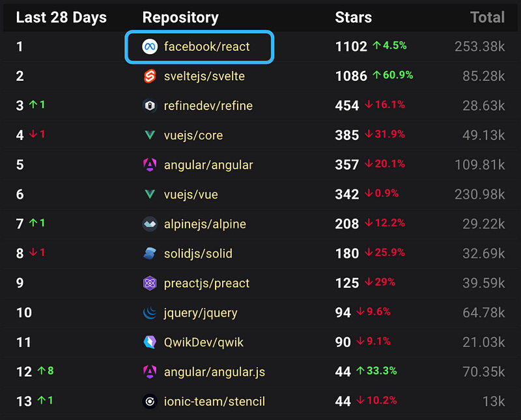Open the vuejs/core repository link
Screen dimensions: 521x420
click(x=193, y=135)
